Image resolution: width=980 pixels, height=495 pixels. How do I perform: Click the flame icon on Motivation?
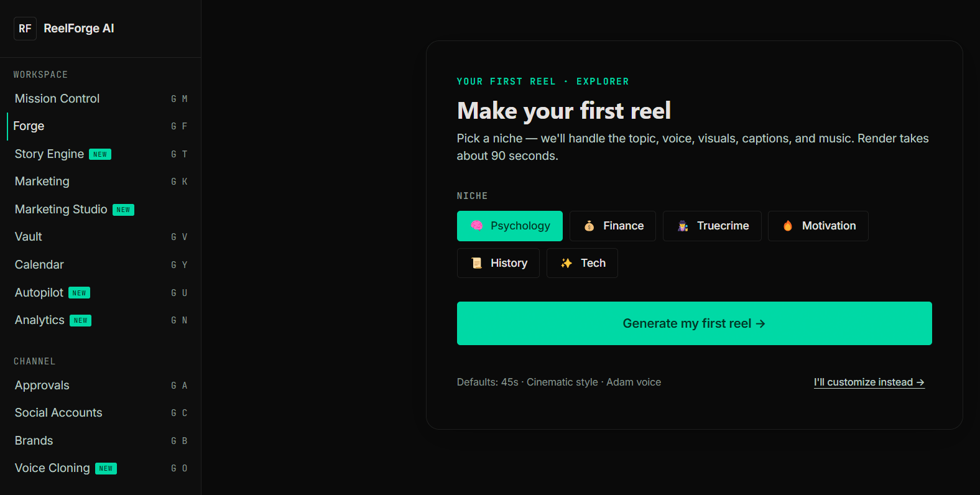point(788,226)
